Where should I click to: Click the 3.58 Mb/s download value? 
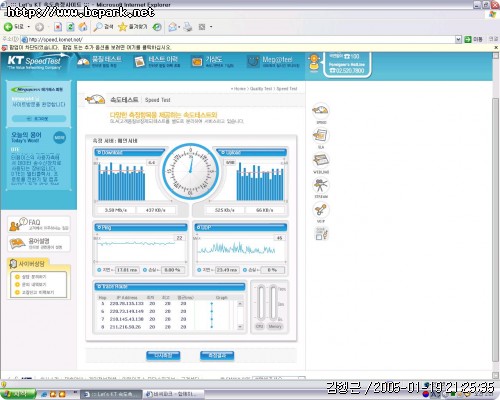click(x=116, y=210)
